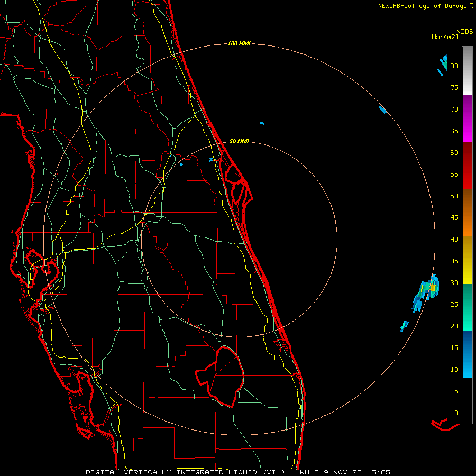
Task: Click the 100 NMI range ring label
Action: tap(239, 44)
